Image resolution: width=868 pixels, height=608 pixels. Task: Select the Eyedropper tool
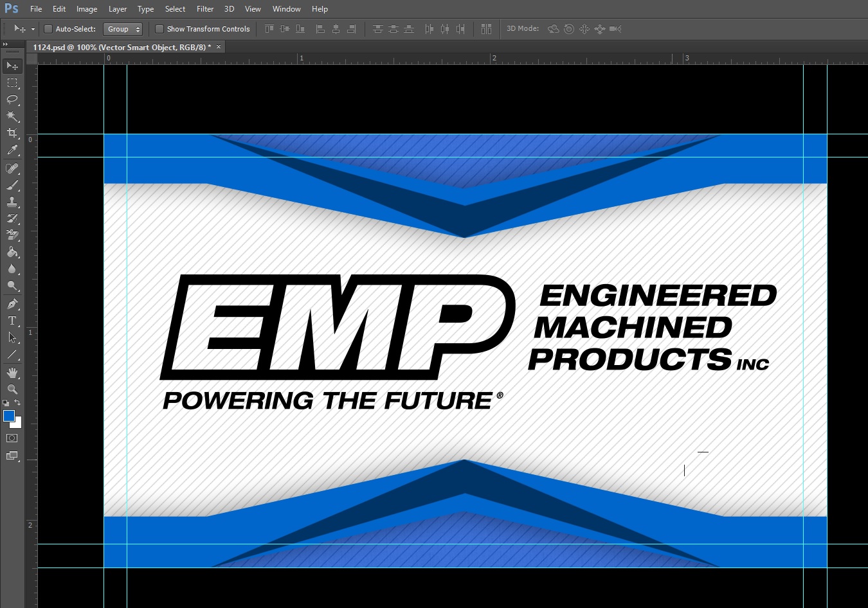pyautogui.click(x=12, y=150)
